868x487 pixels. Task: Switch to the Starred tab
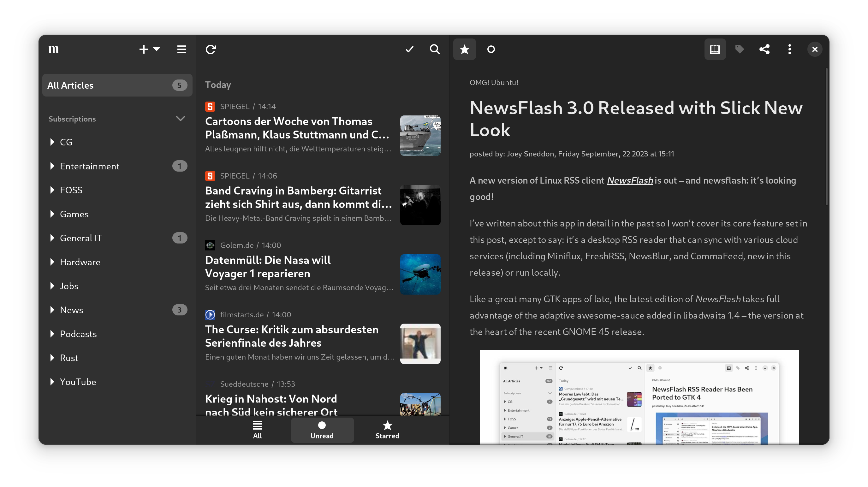[387, 430]
